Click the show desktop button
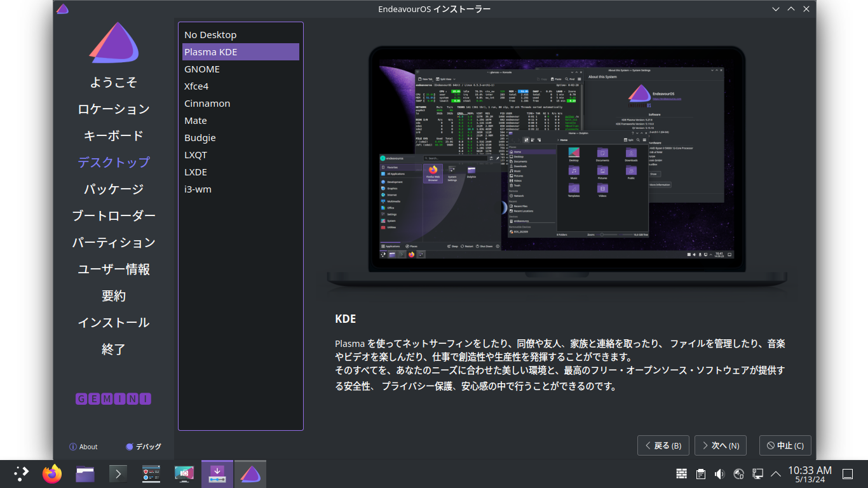 [848, 474]
